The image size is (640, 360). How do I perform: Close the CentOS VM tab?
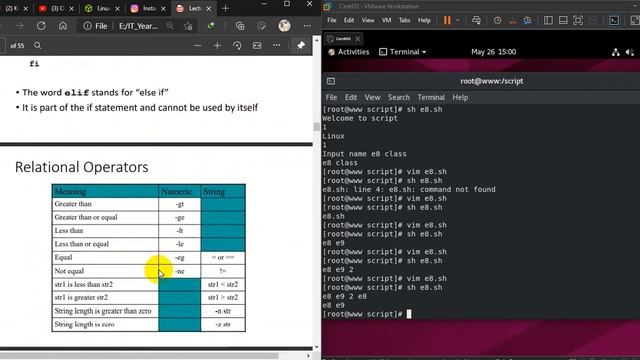[358, 39]
